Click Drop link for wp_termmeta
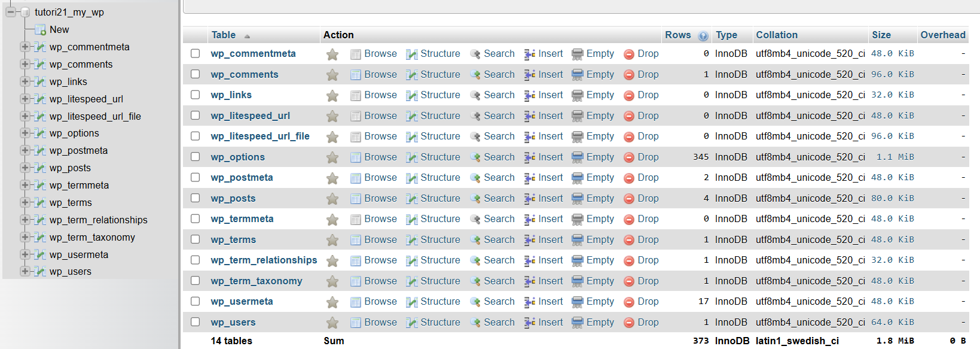Screen dimensions: 980x349 pos(648,218)
